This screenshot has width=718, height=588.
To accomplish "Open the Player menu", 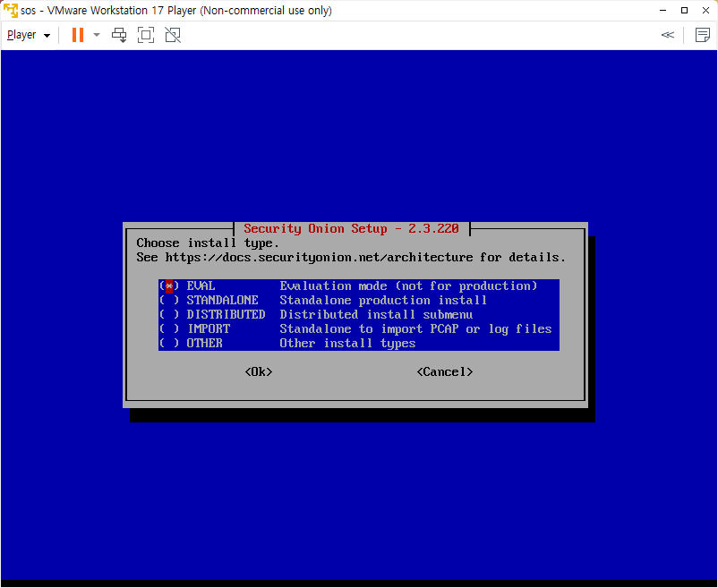I will pyautogui.click(x=29, y=35).
